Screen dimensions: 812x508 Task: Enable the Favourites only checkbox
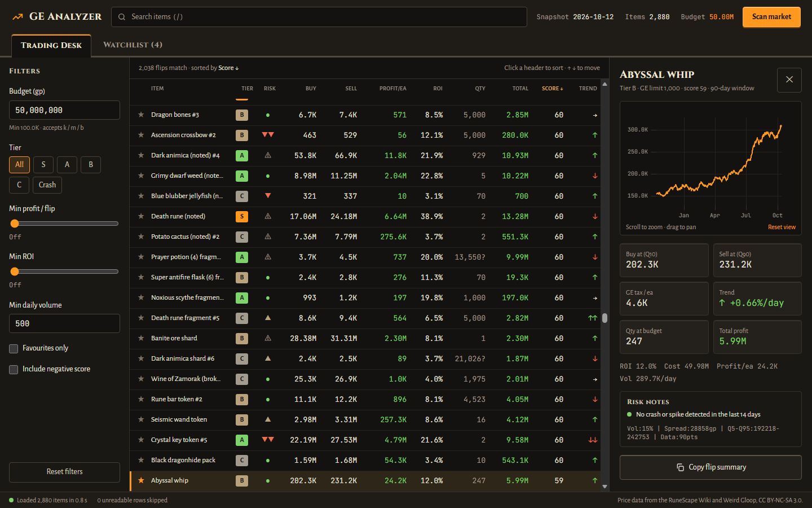tap(14, 349)
